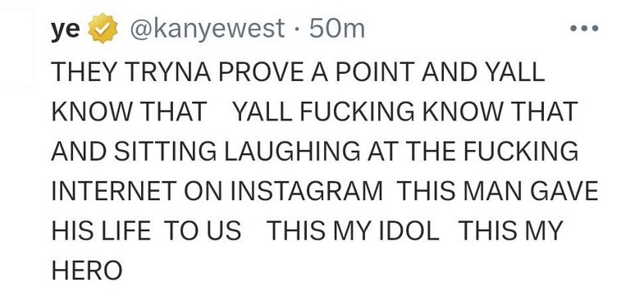Click the phrase THIS MY IDOL
The image size is (644, 296).
353,231
